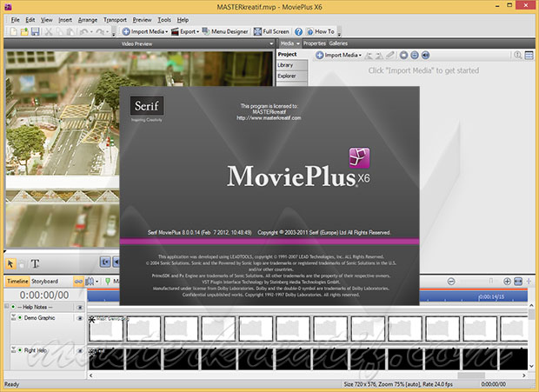Toggle the image filter round button in the Media pane
The width and height of the screenshot is (539, 392).
(415, 55)
